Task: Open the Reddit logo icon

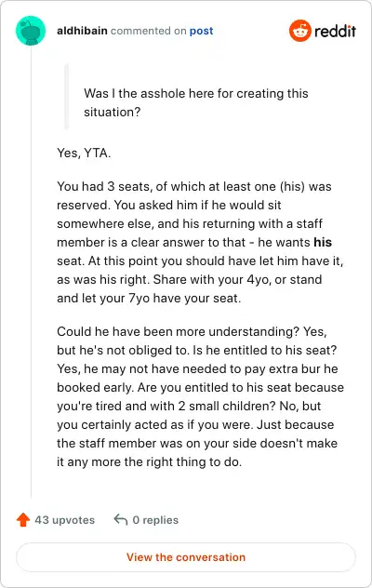Action: 300,31
